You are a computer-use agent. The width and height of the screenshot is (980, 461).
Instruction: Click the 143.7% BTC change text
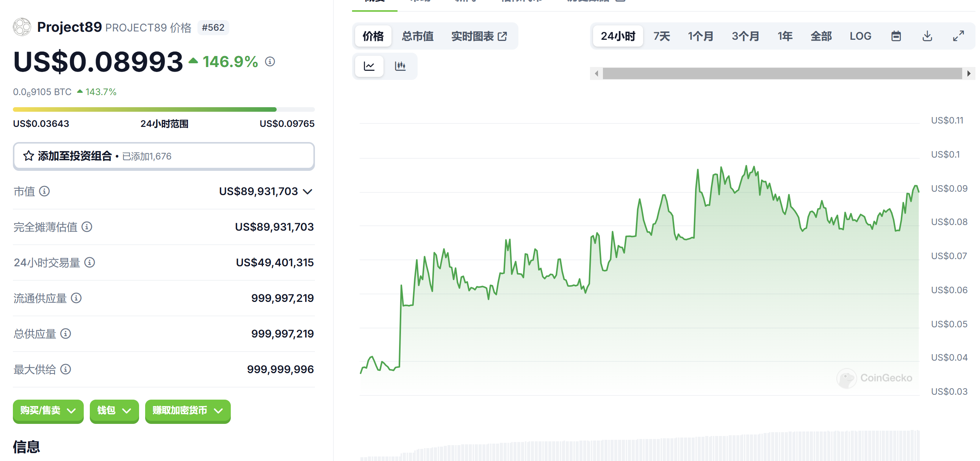click(101, 92)
